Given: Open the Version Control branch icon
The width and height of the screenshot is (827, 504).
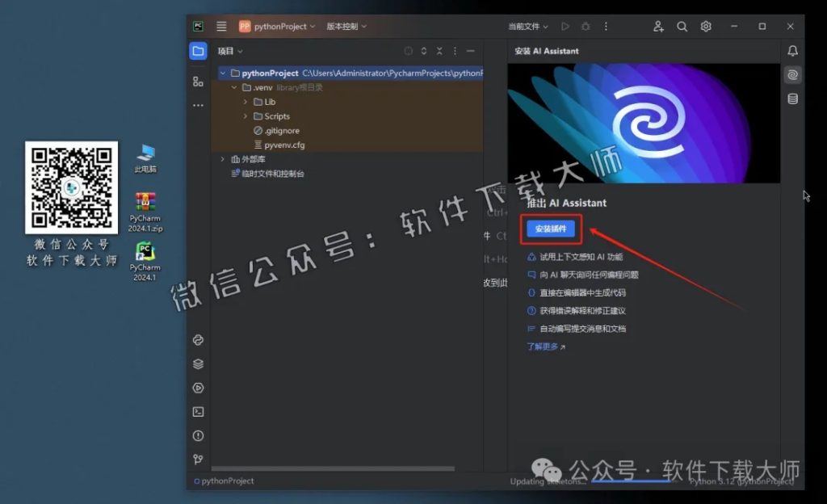Looking at the screenshot, I should tap(199, 460).
